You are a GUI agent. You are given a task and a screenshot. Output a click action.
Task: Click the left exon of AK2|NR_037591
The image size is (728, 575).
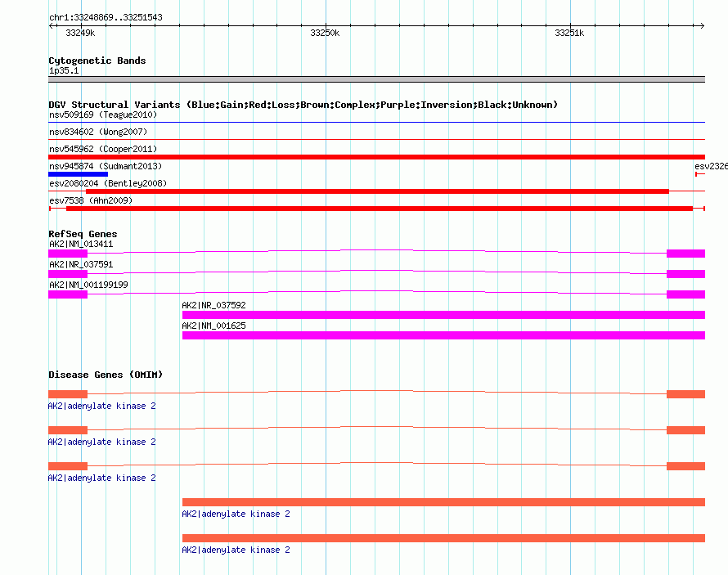(68, 274)
